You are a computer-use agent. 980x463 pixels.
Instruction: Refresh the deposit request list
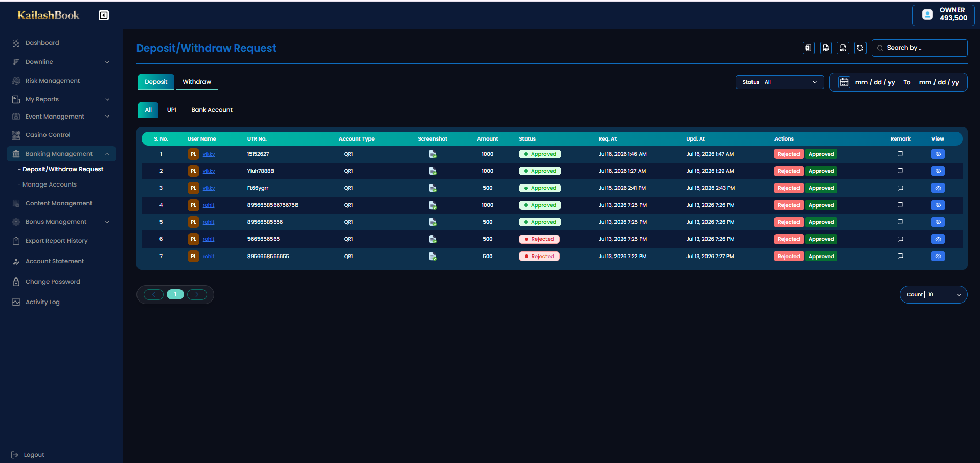pos(860,48)
